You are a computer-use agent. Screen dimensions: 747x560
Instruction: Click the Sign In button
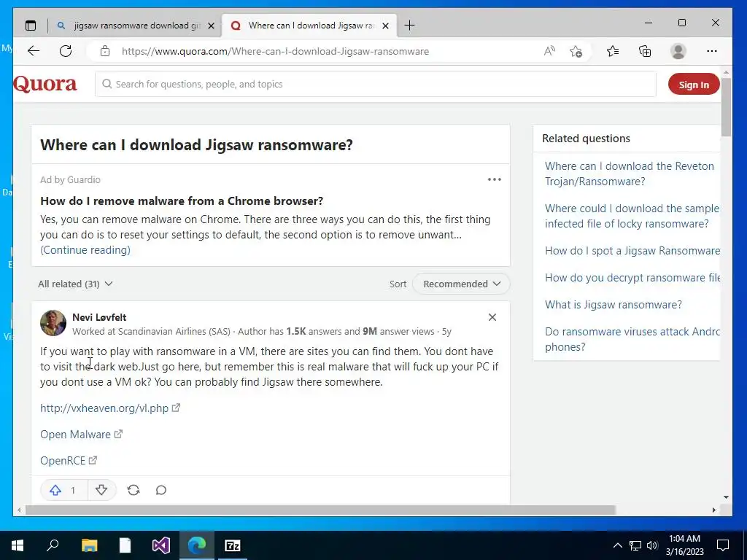coord(694,85)
